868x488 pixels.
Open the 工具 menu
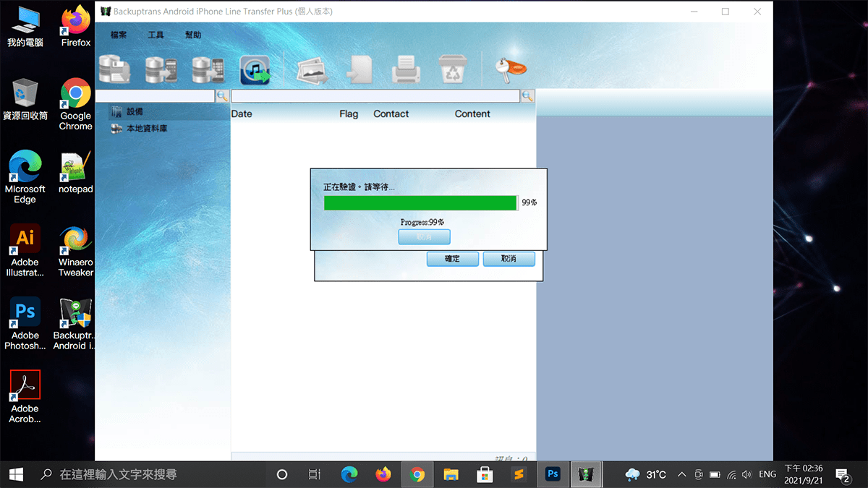click(156, 35)
